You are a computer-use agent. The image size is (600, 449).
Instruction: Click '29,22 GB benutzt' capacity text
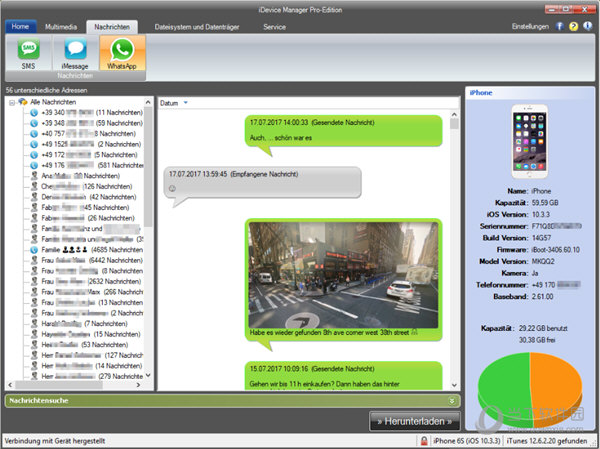(543, 328)
